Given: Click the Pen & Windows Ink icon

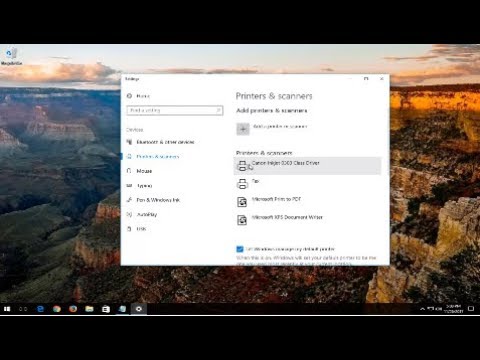Looking at the screenshot, I should click(x=129, y=200).
